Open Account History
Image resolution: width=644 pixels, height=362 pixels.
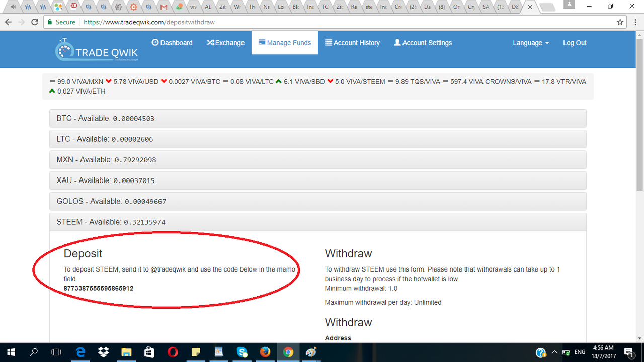click(x=352, y=43)
